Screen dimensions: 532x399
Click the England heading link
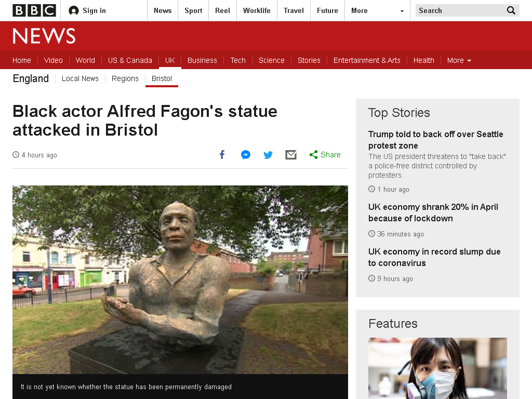(31, 78)
